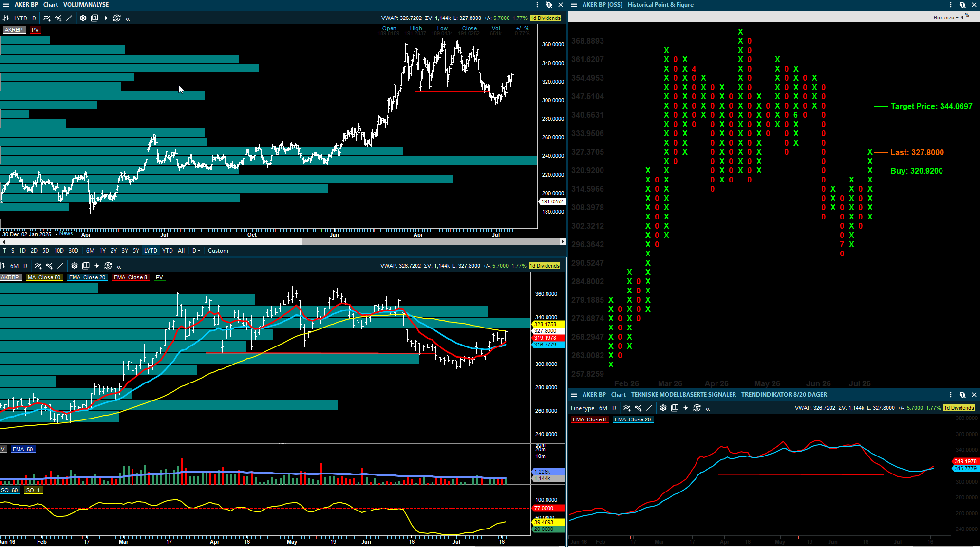Click compare-instrument icon in 6M chart toolbar
This screenshot has height=547, width=980.
[49, 266]
